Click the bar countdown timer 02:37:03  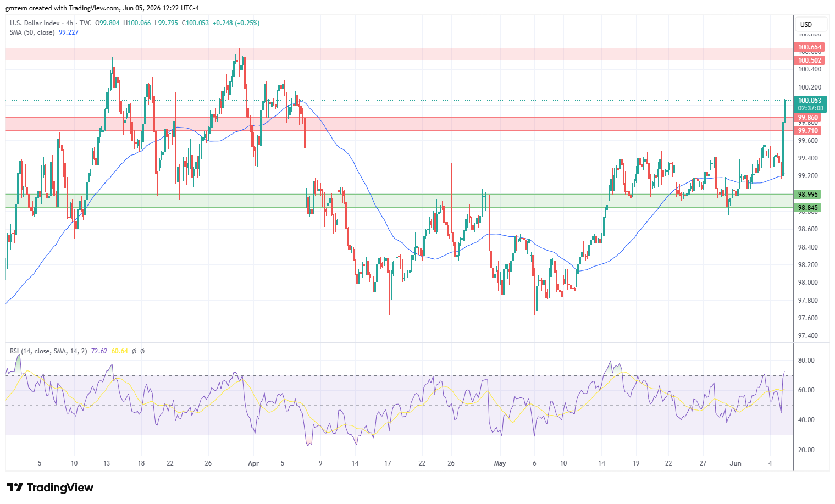click(x=811, y=108)
